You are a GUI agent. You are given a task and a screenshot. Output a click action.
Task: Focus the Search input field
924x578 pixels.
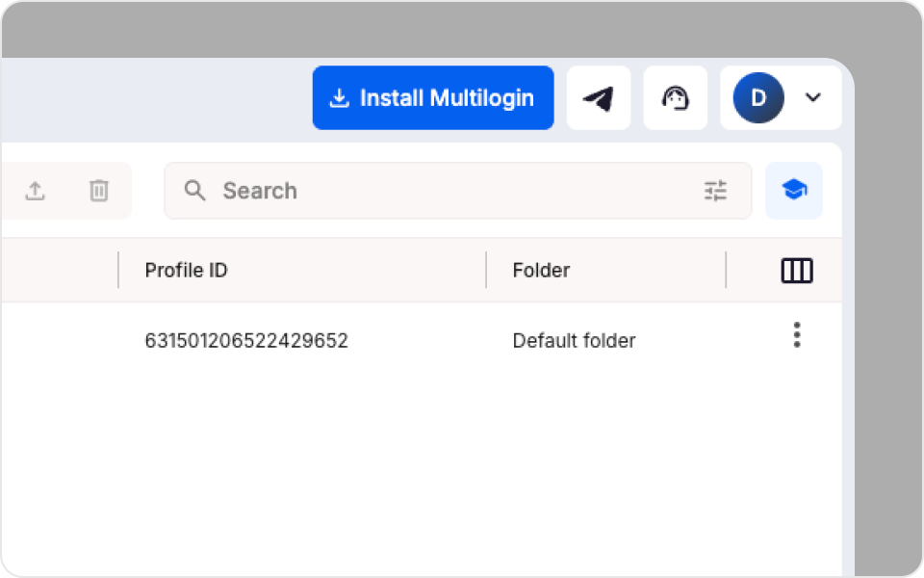(458, 191)
